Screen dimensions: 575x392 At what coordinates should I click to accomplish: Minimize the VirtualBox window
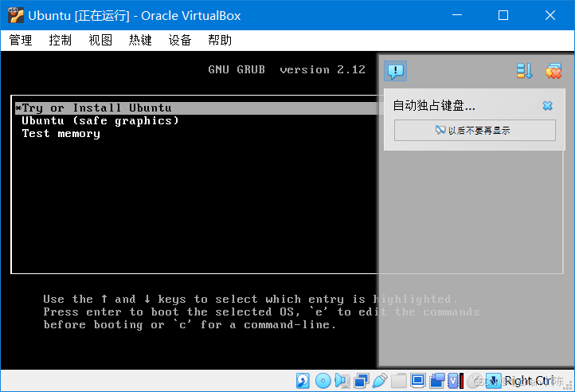coord(457,15)
